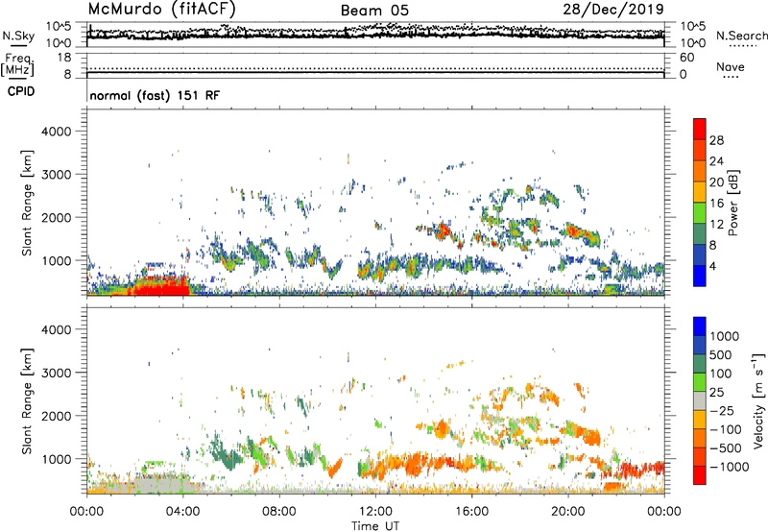Click the "Slant Range [km]" label of the power panel

click(x=27, y=203)
